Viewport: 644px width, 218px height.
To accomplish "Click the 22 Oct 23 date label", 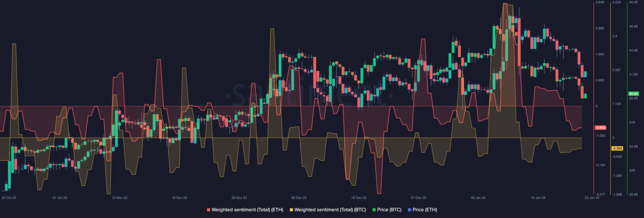I will (9, 197).
